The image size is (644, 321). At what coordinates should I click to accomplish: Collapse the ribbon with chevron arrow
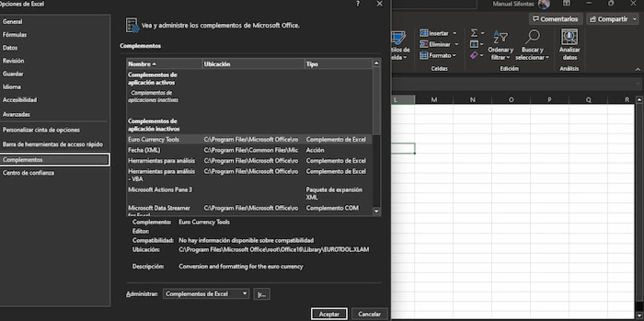tap(638, 69)
